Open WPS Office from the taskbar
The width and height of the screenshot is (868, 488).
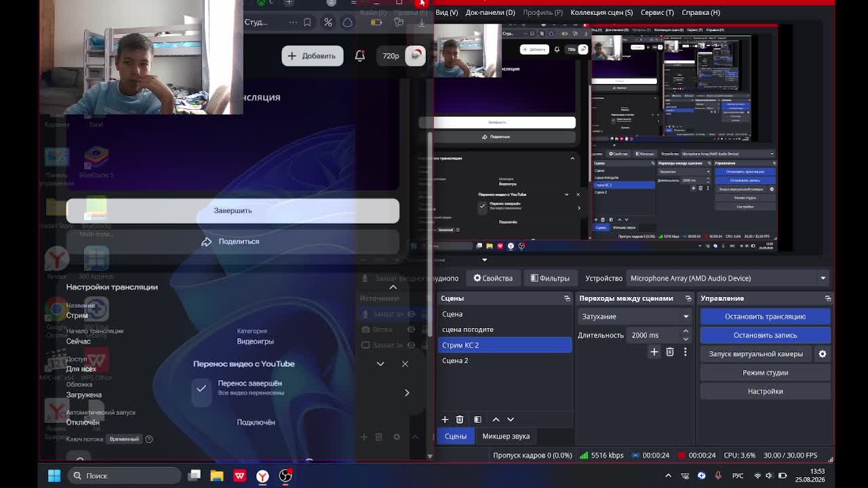coord(239,476)
